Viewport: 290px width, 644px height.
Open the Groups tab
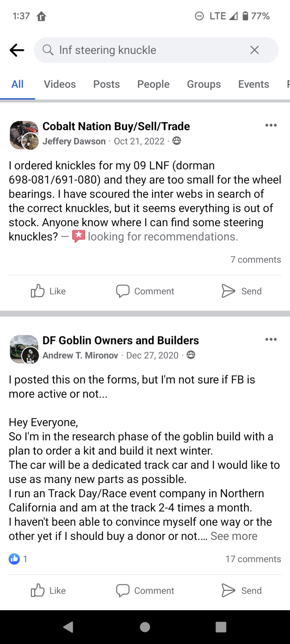click(x=204, y=84)
